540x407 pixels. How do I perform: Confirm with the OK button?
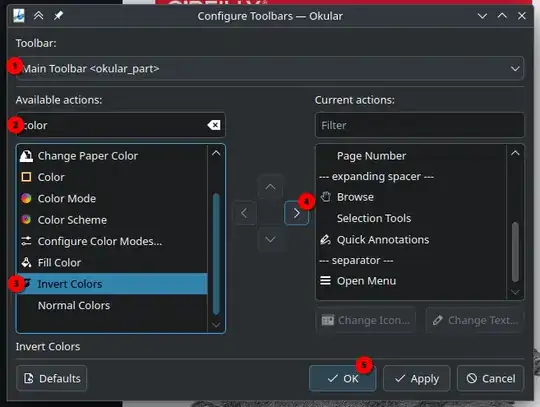click(343, 378)
